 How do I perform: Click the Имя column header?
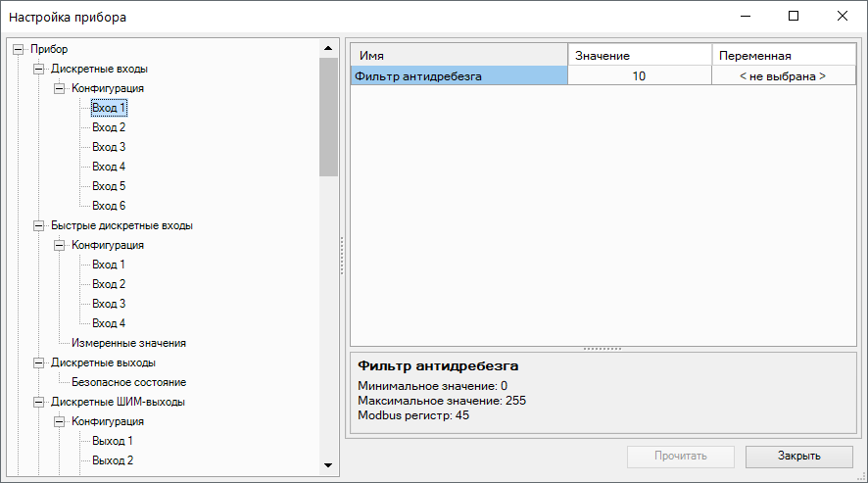click(458, 56)
